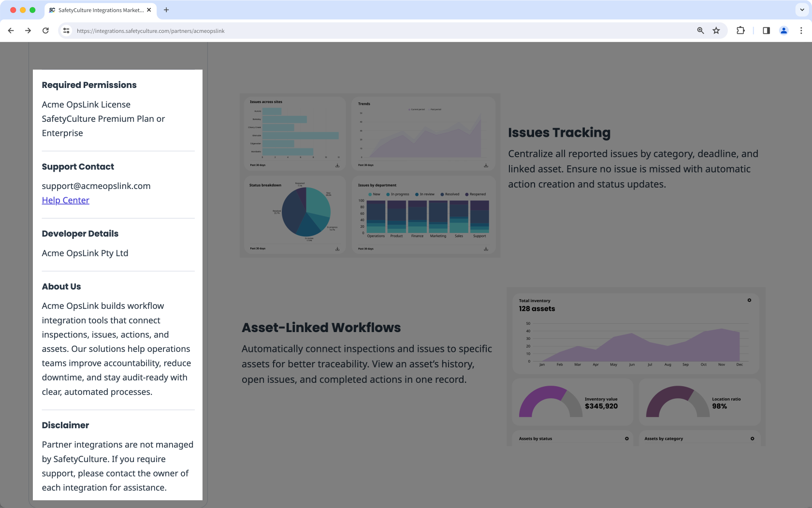The width and height of the screenshot is (812, 508).
Task: Download the Issues by department chart
Action: (486, 249)
